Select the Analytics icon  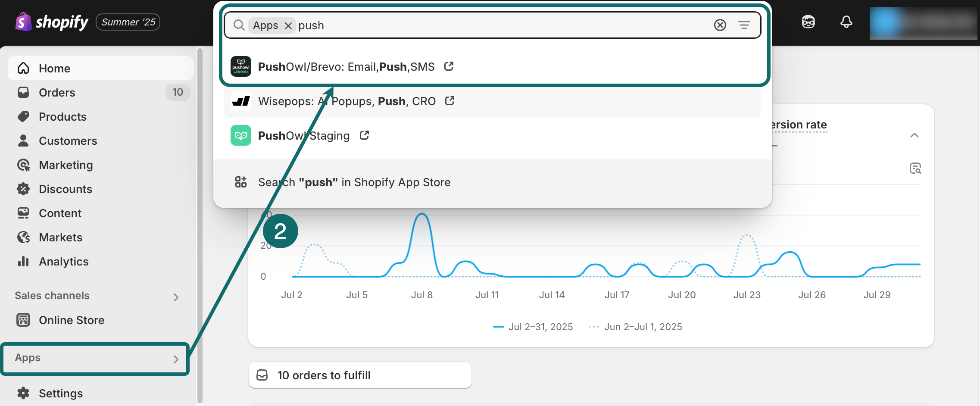pos(23,261)
